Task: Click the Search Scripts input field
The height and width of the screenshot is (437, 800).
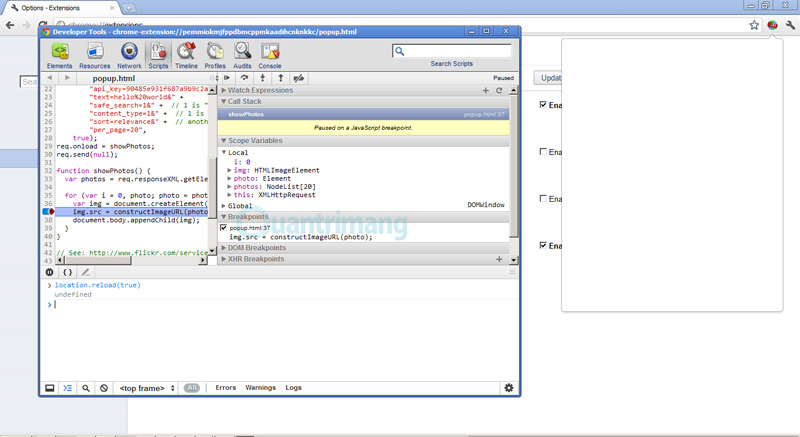Action: click(x=457, y=51)
